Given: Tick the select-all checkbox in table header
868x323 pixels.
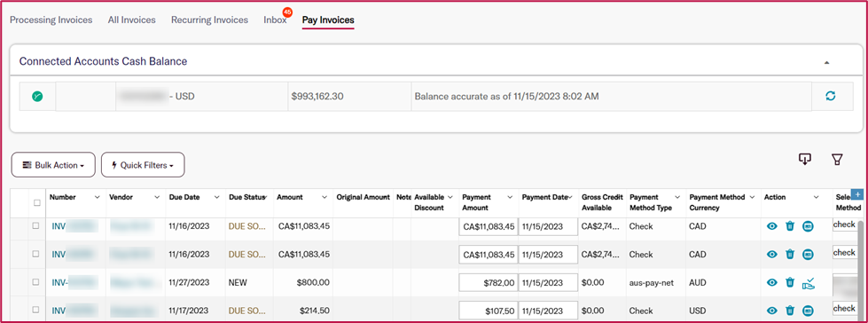Looking at the screenshot, I should [37, 203].
